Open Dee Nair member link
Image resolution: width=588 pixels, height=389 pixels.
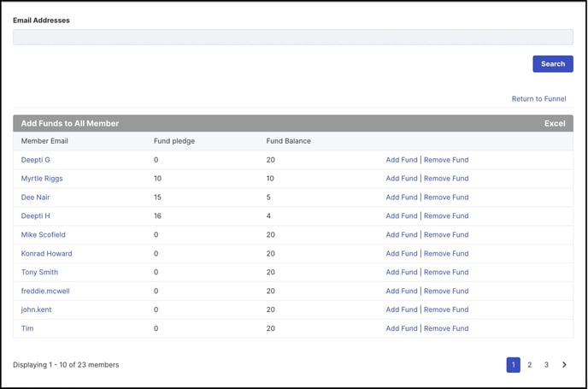(35, 197)
